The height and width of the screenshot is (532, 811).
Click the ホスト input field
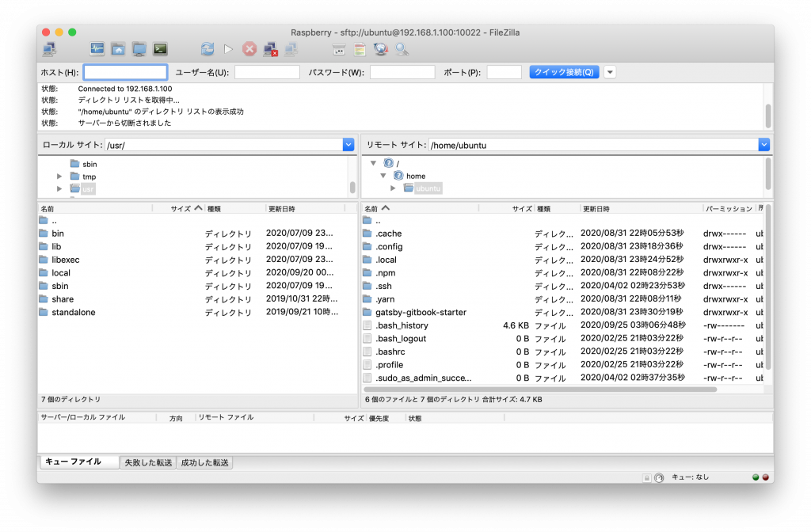pos(125,72)
